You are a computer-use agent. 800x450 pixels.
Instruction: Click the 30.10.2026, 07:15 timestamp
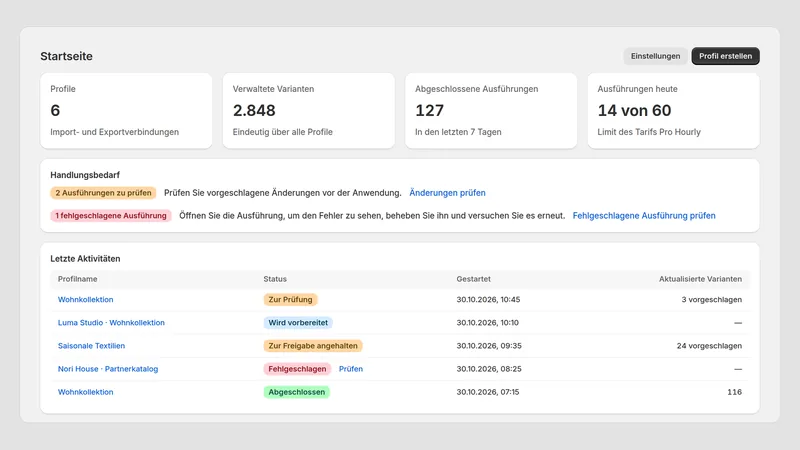pyautogui.click(x=488, y=392)
